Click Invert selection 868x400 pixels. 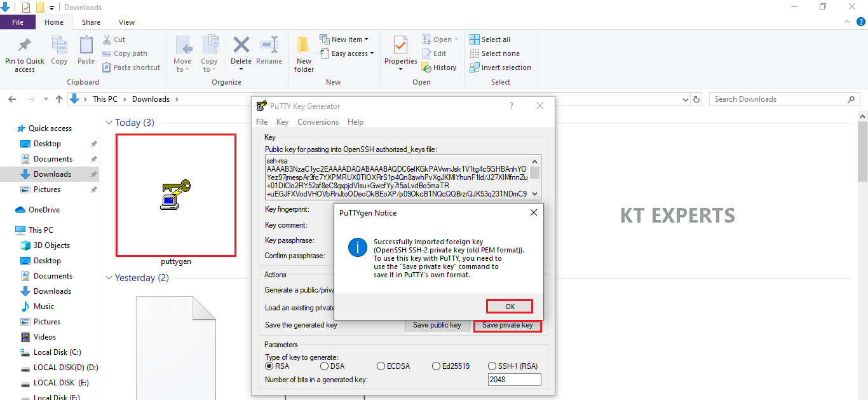500,67
